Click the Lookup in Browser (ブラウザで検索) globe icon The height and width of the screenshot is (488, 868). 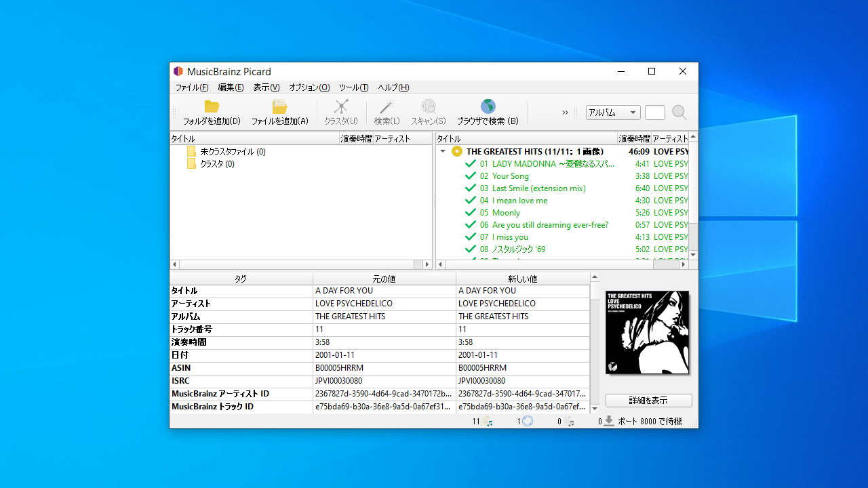[x=488, y=106]
